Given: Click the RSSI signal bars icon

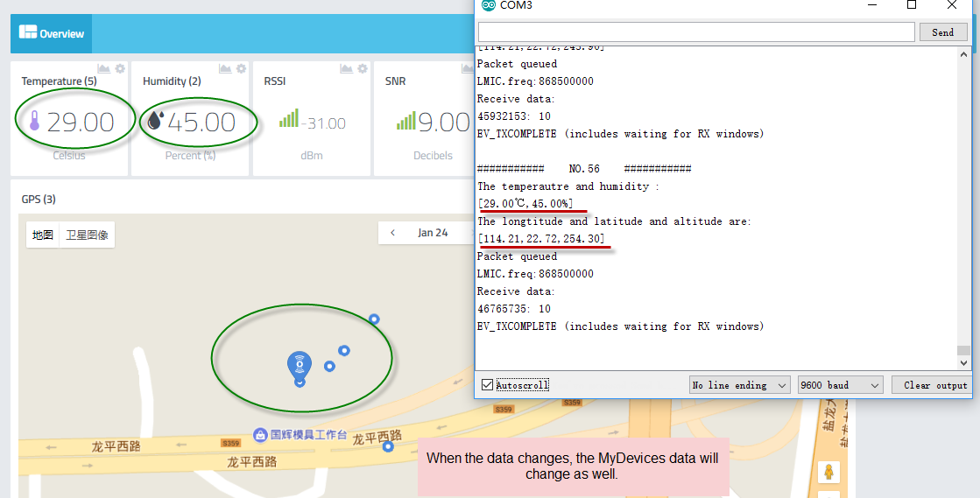Looking at the screenshot, I should (x=289, y=118).
